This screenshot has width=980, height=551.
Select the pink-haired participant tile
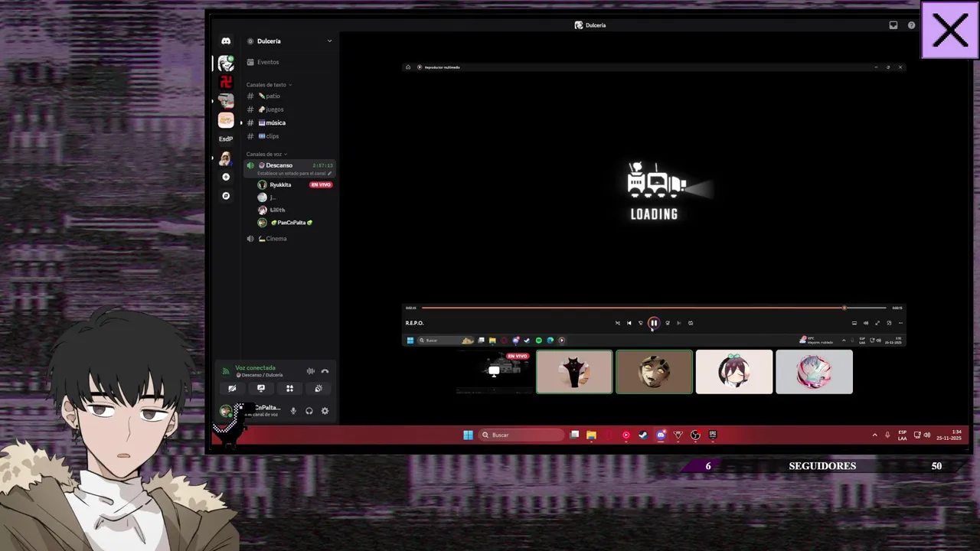814,372
